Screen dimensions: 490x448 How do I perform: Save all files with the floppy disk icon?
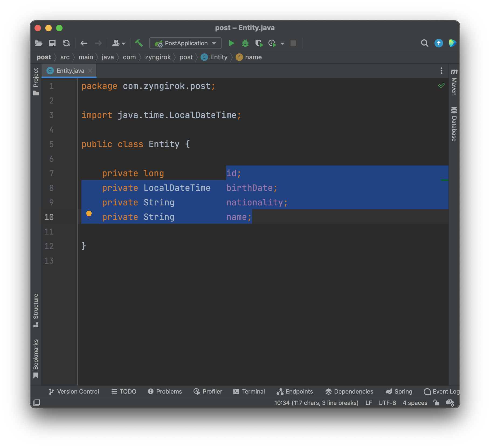click(52, 43)
